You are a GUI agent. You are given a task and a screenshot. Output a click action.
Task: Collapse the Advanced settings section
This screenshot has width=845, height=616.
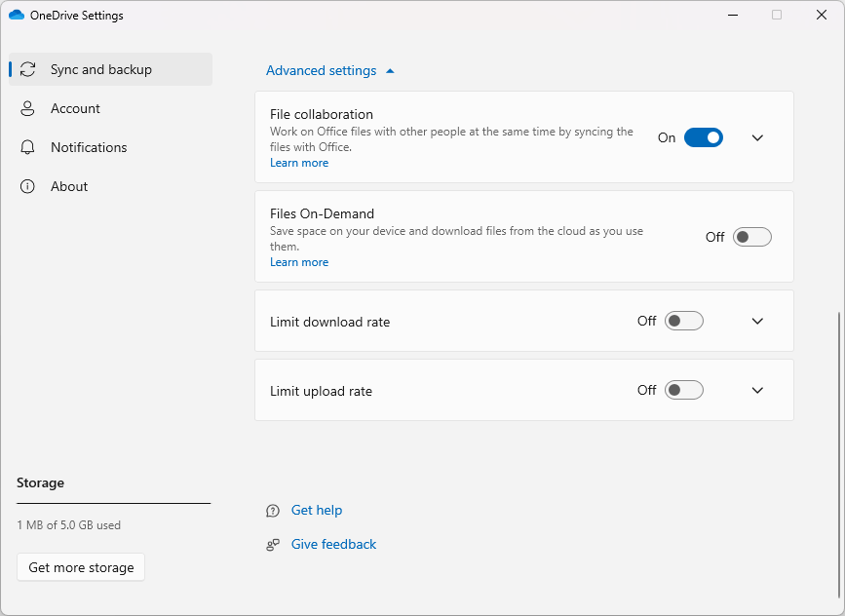pos(330,70)
